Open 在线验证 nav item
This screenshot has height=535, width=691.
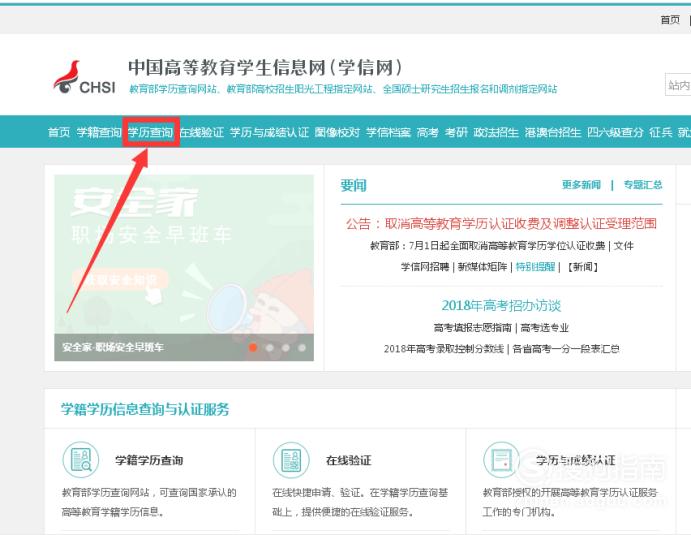coord(202,132)
